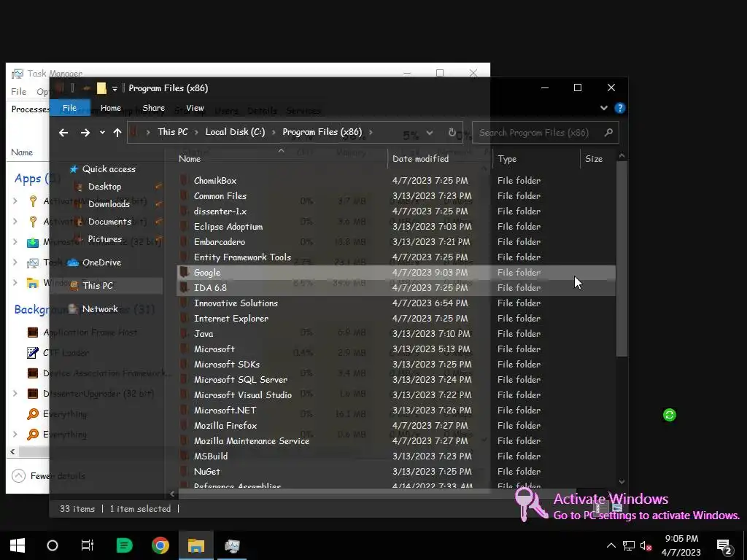This screenshot has height=560, width=747.
Task: Select the Java folder
Action: 204,334
